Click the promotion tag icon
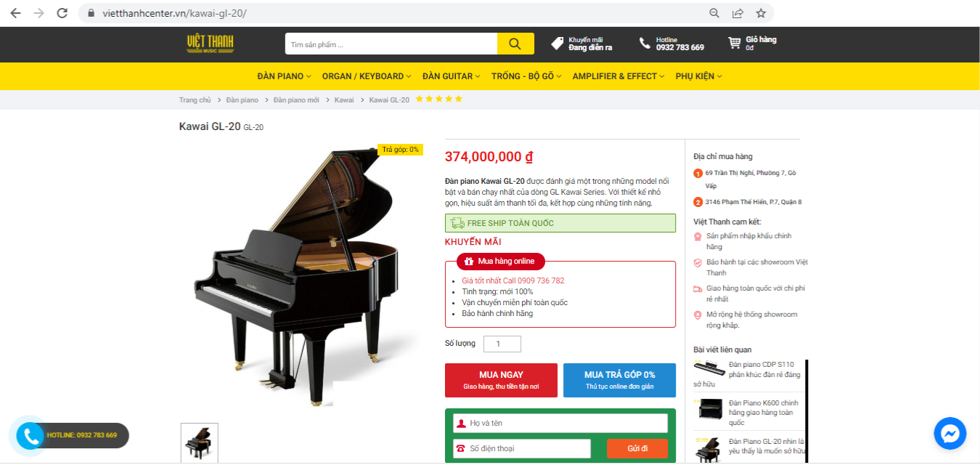980x465 pixels. click(558, 44)
